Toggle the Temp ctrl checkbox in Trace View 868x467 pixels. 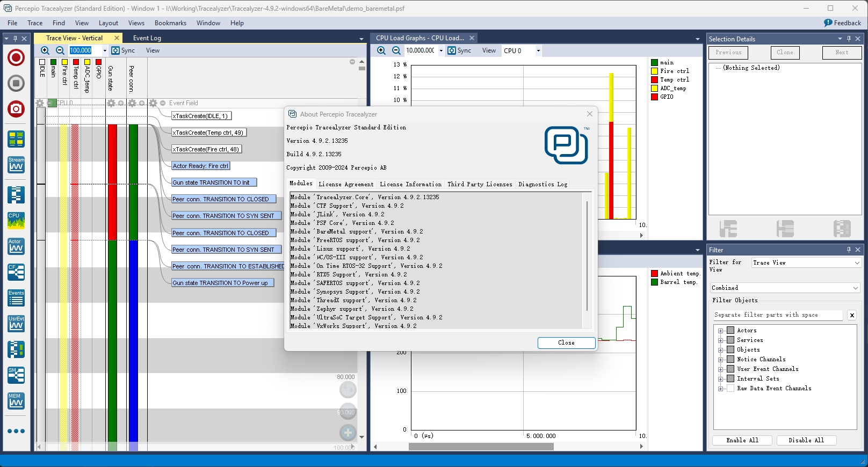(x=76, y=62)
